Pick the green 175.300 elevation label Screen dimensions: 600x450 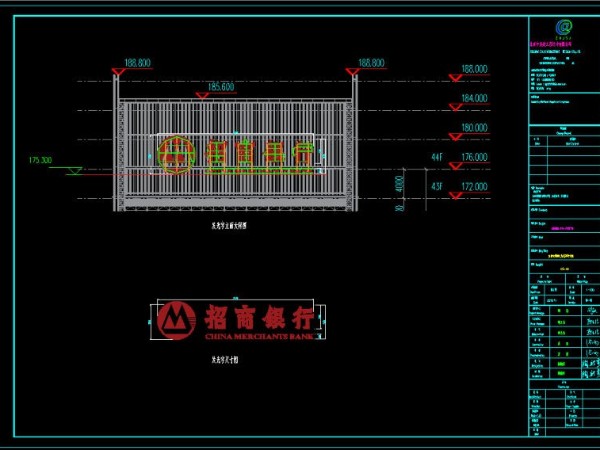click(x=40, y=160)
